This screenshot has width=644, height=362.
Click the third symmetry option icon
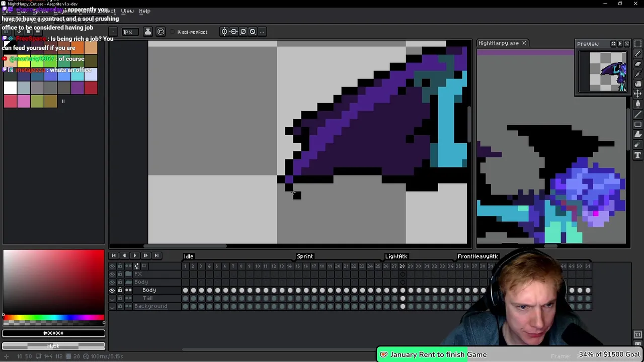pyautogui.click(x=243, y=32)
